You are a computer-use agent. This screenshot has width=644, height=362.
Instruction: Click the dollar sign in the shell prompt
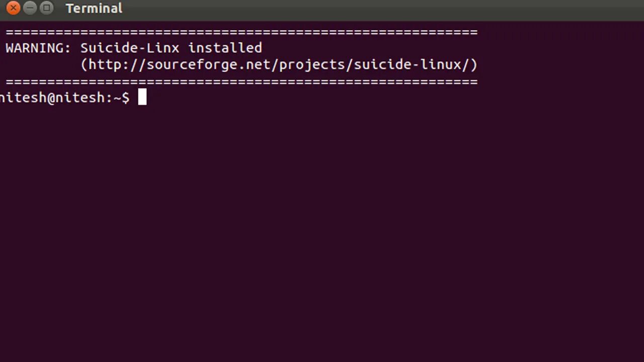point(125,98)
